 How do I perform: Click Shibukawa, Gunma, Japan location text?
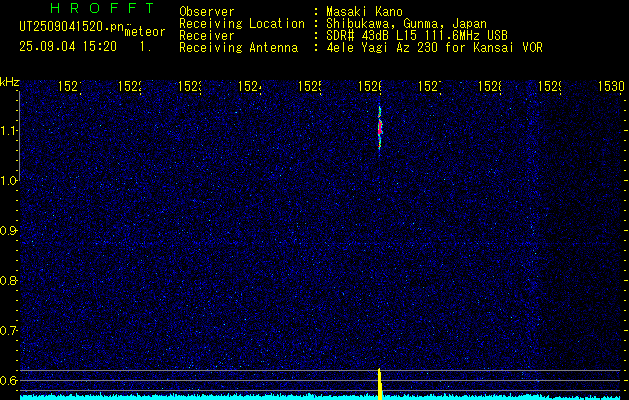coord(406,24)
